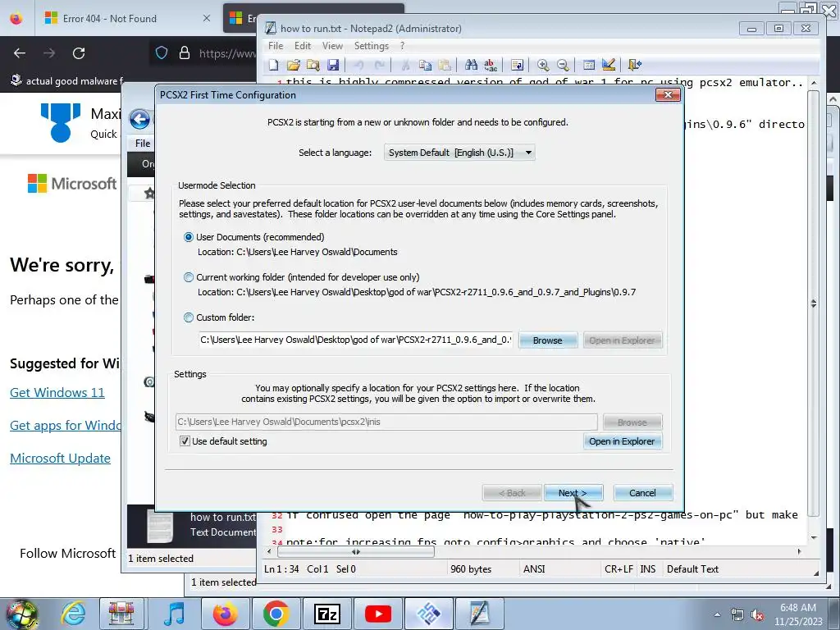Click the Notepad2 vertical scrollbar up arrow
This screenshot has height=630, width=840.
pos(814,83)
